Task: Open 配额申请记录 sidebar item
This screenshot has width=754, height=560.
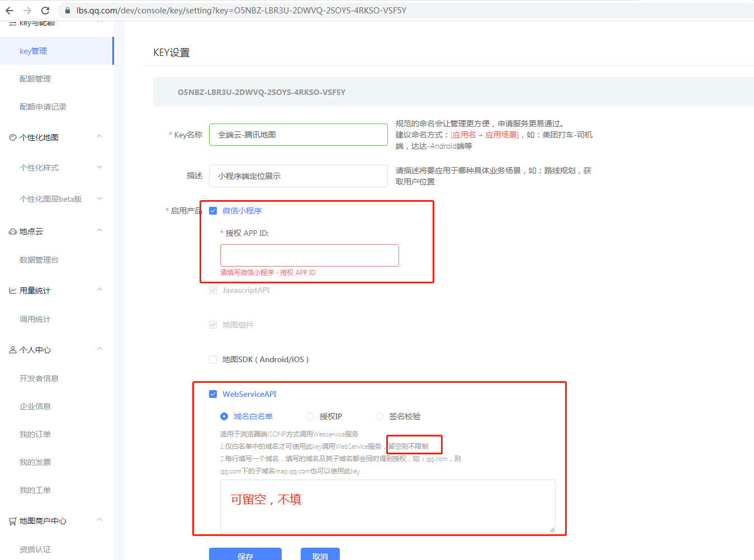Action: pyautogui.click(x=43, y=107)
